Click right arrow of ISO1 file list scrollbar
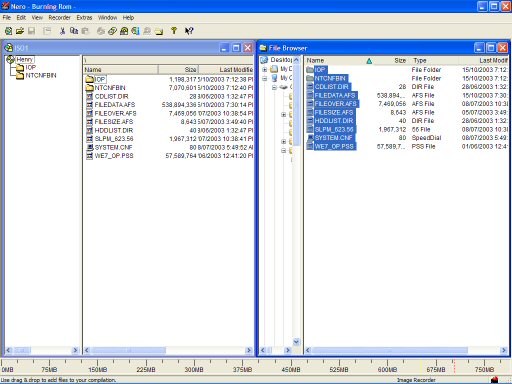The width and height of the screenshot is (512, 384). (249, 350)
